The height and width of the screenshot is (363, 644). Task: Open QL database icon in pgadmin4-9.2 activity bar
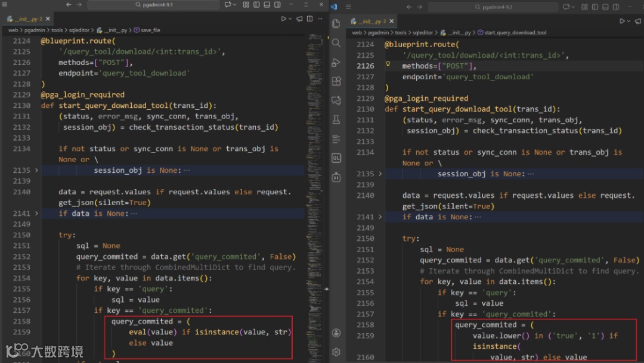pyautogui.click(x=336, y=158)
